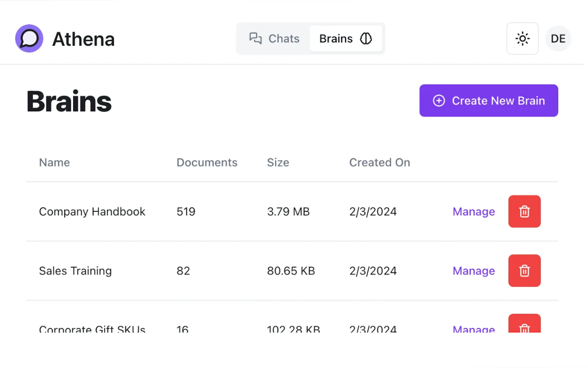588x368 pixels.
Task: Delete the Sales Training brain
Action: pyautogui.click(x=524, y=270)
